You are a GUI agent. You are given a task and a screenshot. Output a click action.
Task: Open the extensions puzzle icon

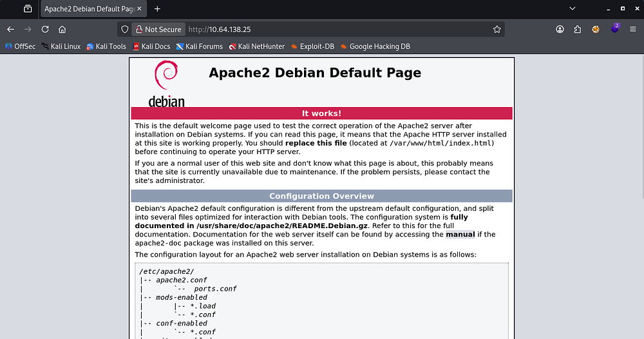click(x=578, y=29)
